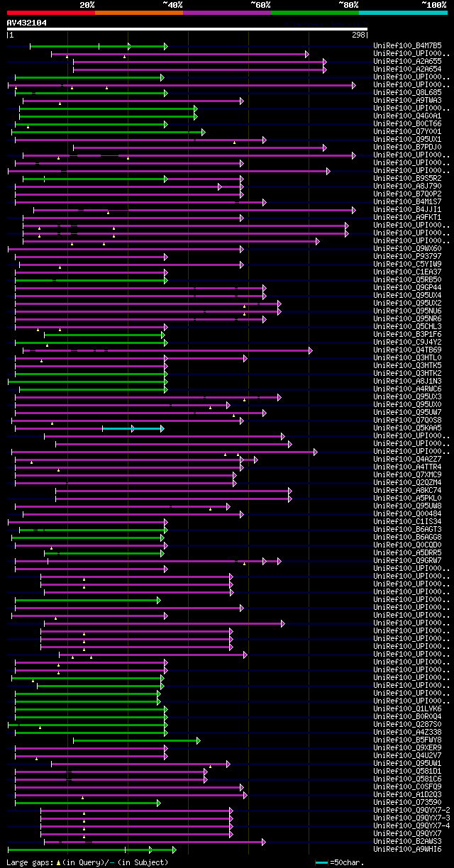The image size is (454, 868).
Task: Select the UniRef100_P93797 label
Action: (x=407, y=257)
